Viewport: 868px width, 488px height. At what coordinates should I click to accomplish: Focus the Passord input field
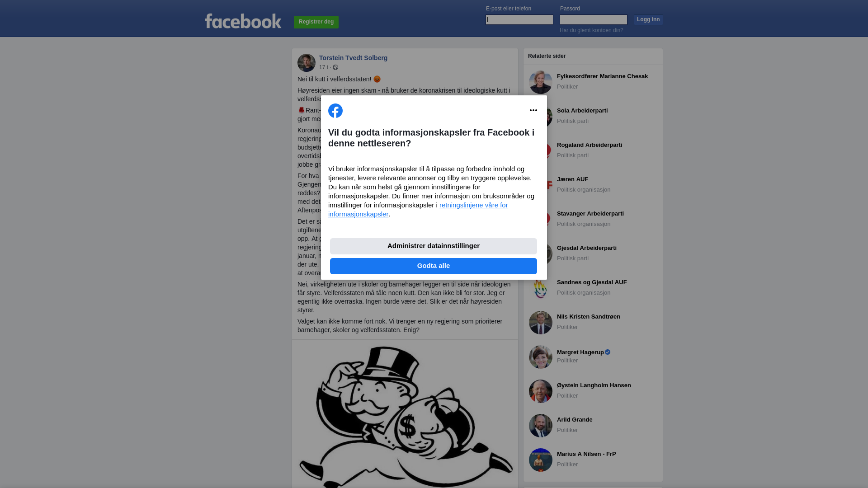594,19
